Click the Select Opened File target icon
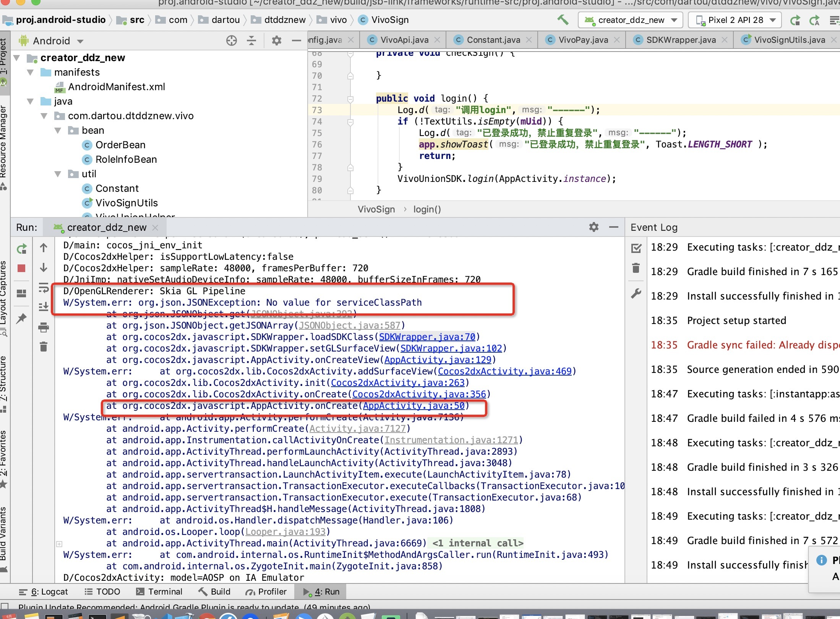The image size is (840, 619). (231, 41)
